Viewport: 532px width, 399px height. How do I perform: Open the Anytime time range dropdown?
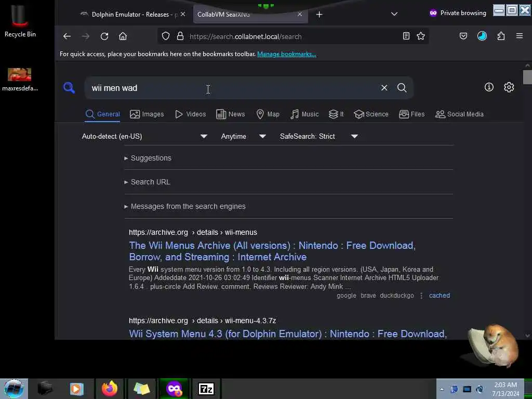coord(243,137)
